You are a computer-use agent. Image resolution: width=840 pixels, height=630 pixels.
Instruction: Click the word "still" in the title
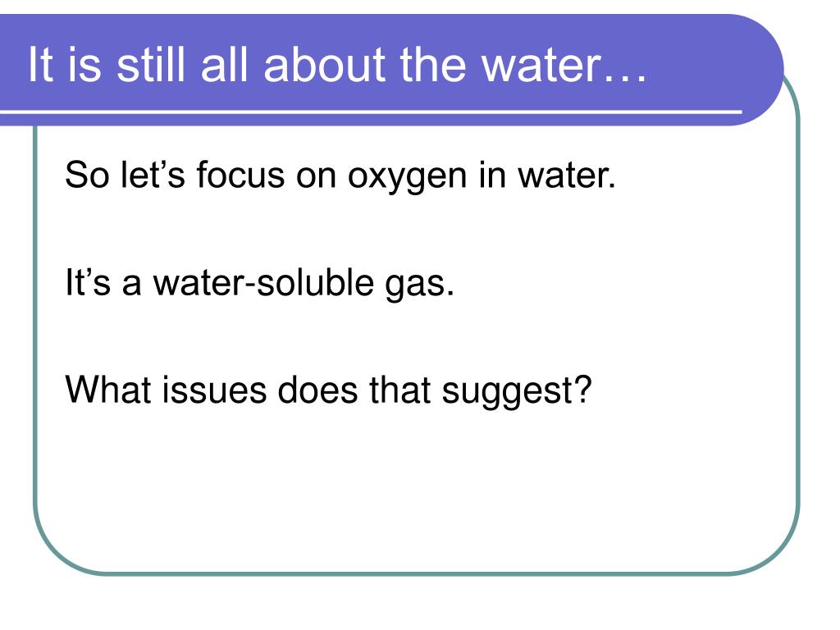click(151, 64)
